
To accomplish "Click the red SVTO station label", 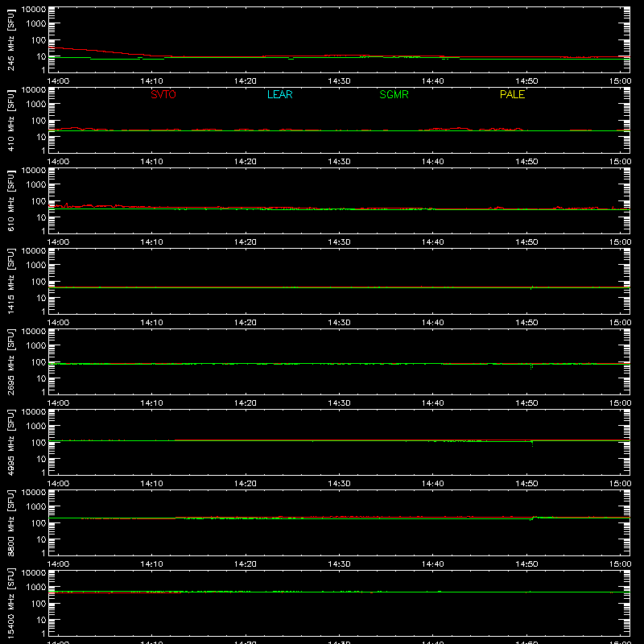I will 163,94.
